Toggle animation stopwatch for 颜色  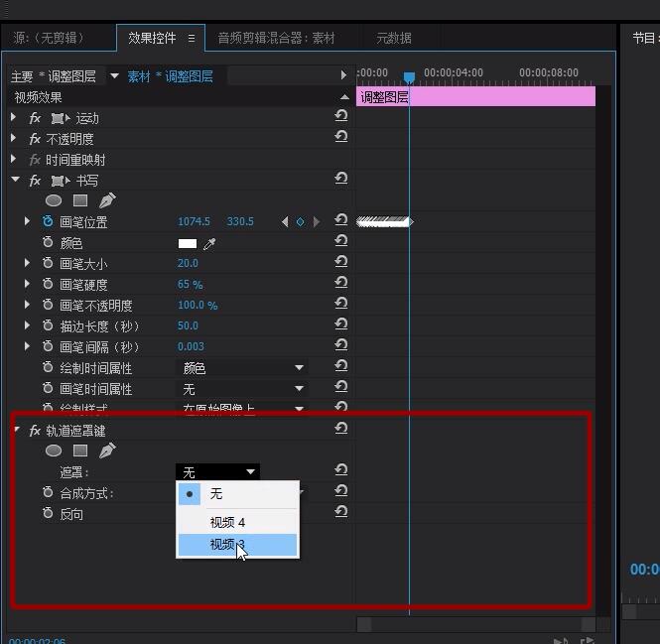click(48, 242)
